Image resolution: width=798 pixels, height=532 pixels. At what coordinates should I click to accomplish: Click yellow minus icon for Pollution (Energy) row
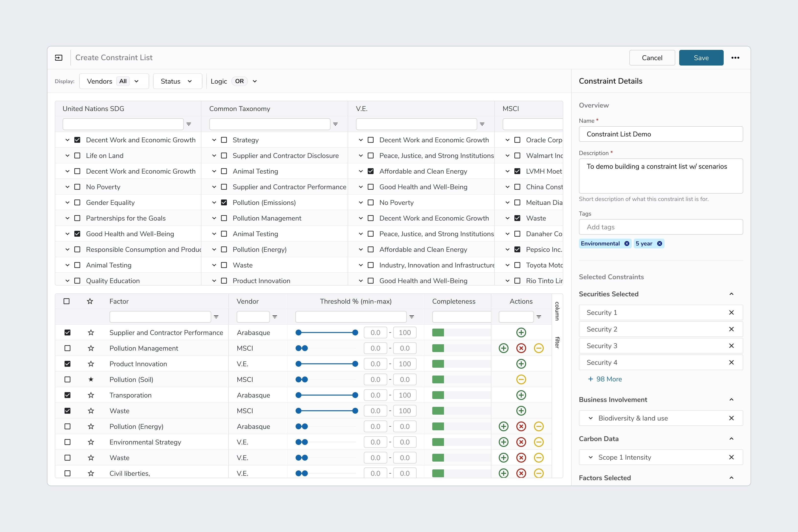click(539, 426)
